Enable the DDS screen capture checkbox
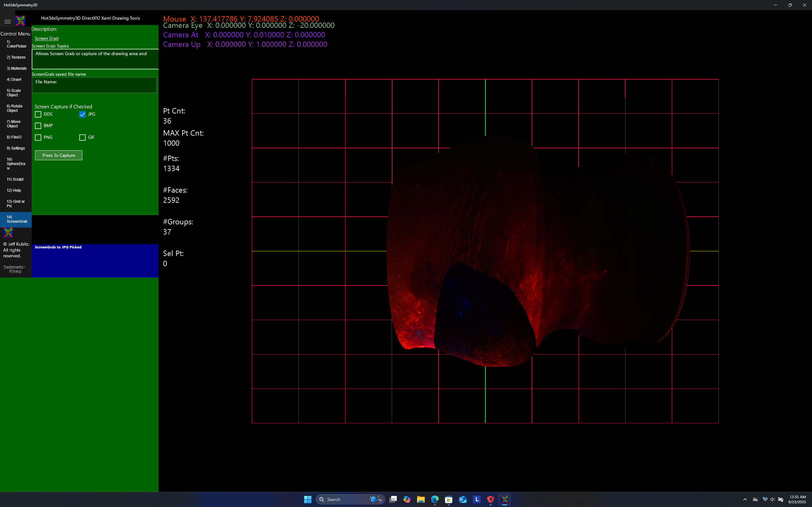The image size is (812, 507). pos(38,114)
